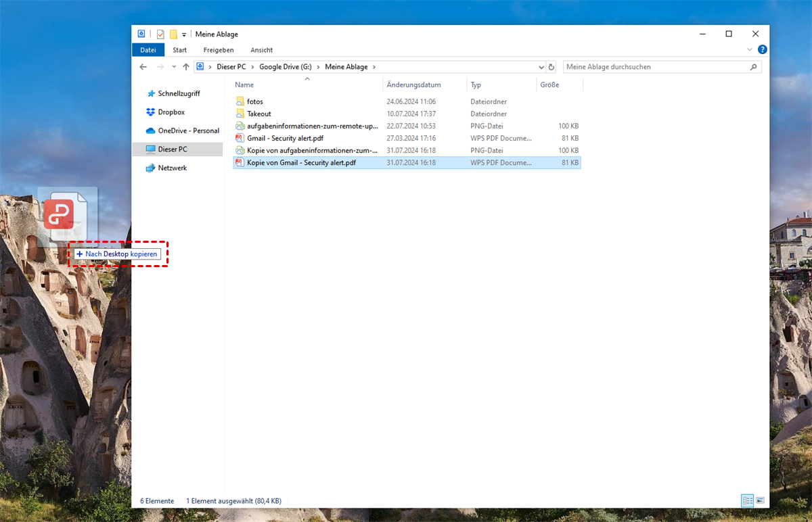Click the magnifier icon in search box

coord(754,67)
